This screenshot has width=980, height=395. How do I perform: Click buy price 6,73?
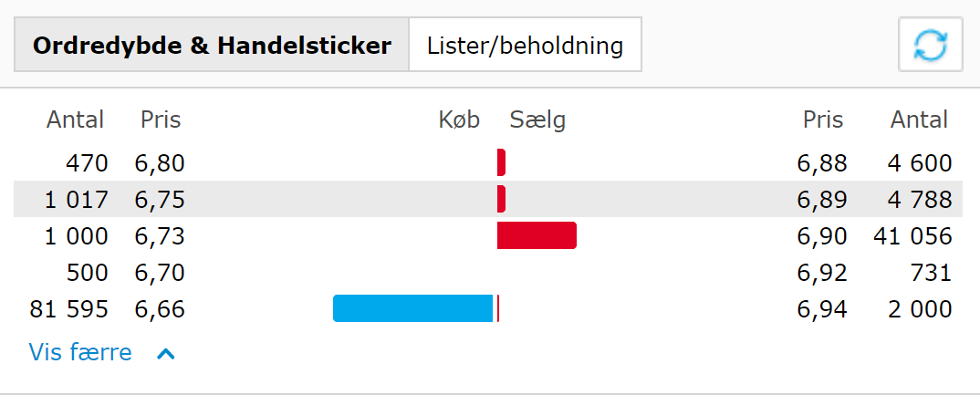[x=160, y=236]
